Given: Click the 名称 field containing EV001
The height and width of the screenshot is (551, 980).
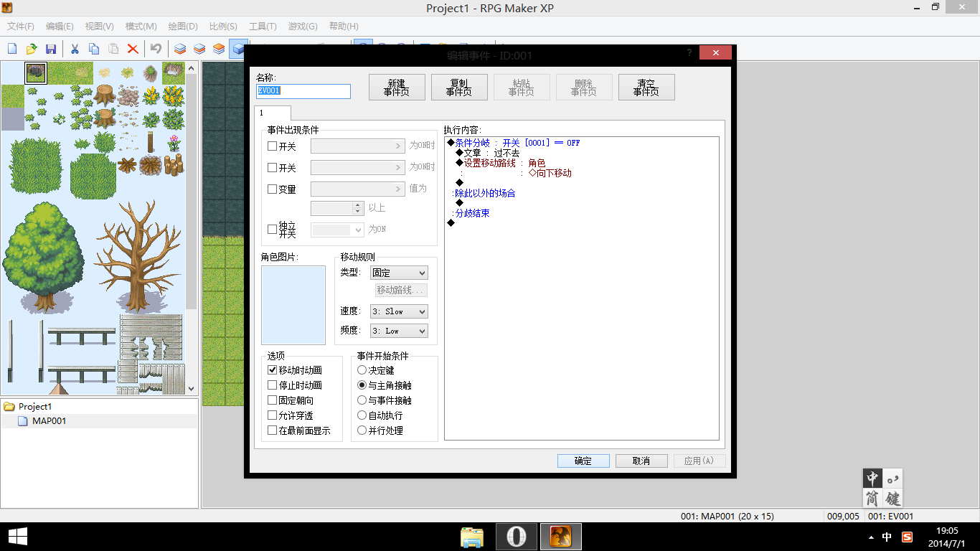Looking at the screenshot, I should 303,91.
